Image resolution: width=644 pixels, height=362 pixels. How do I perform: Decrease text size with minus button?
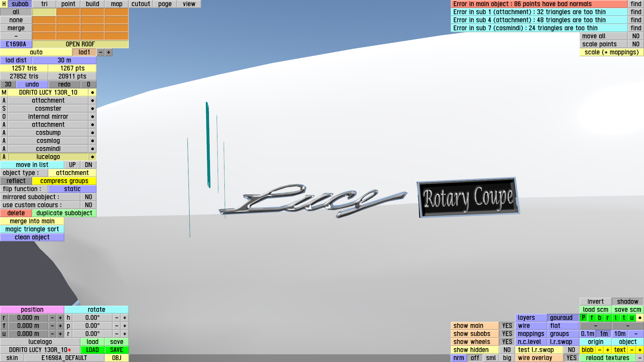(x=632, y=350)
